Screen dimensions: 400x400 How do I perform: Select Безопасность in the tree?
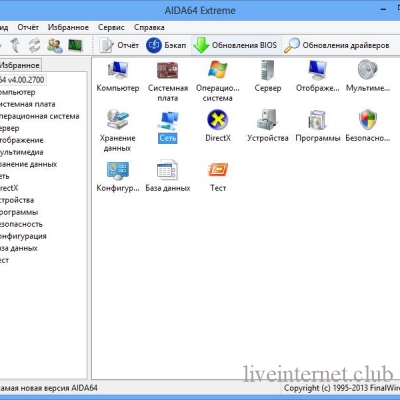click(x=21, y=224)
